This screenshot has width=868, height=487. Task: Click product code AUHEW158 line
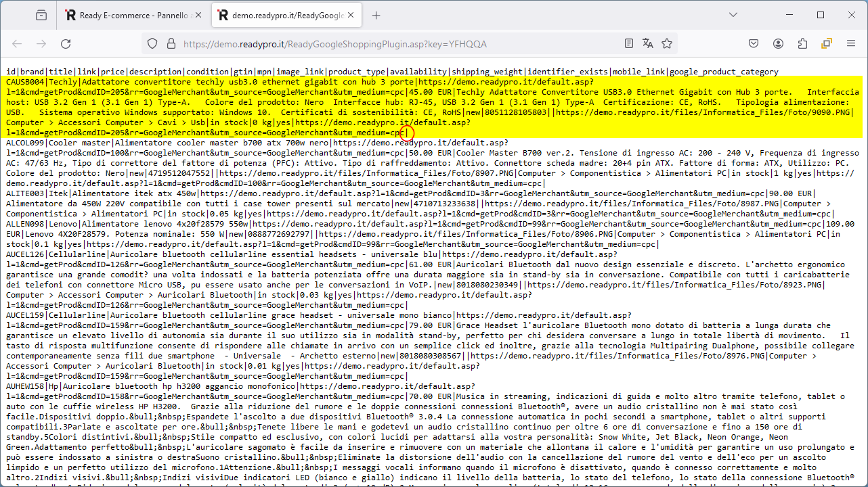pos(26,386)
